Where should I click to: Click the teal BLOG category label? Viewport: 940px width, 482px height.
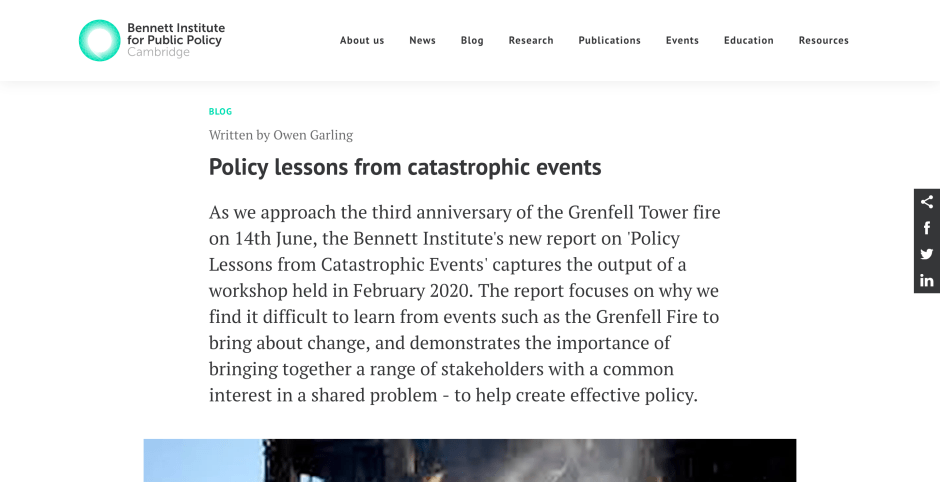[220, 112]
